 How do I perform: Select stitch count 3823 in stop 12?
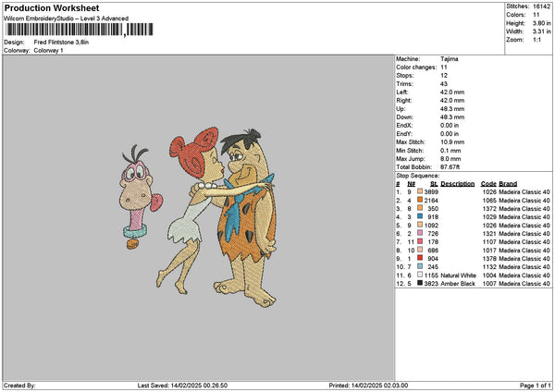(431, 284)
